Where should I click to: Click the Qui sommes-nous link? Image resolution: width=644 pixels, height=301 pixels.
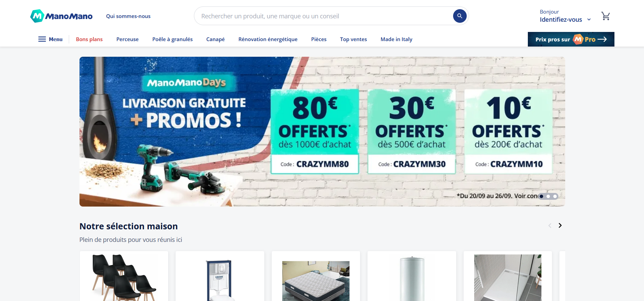click(128, 16)
